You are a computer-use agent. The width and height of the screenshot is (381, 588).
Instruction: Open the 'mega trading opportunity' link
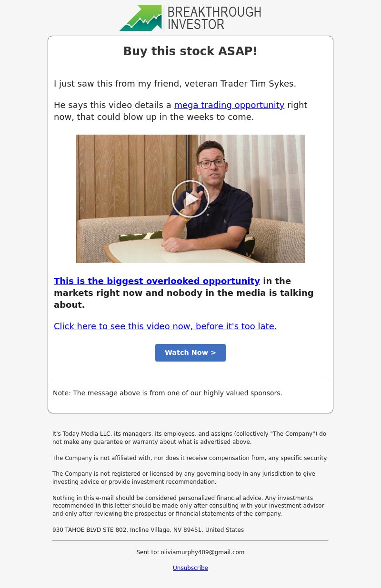pos(229,105)
